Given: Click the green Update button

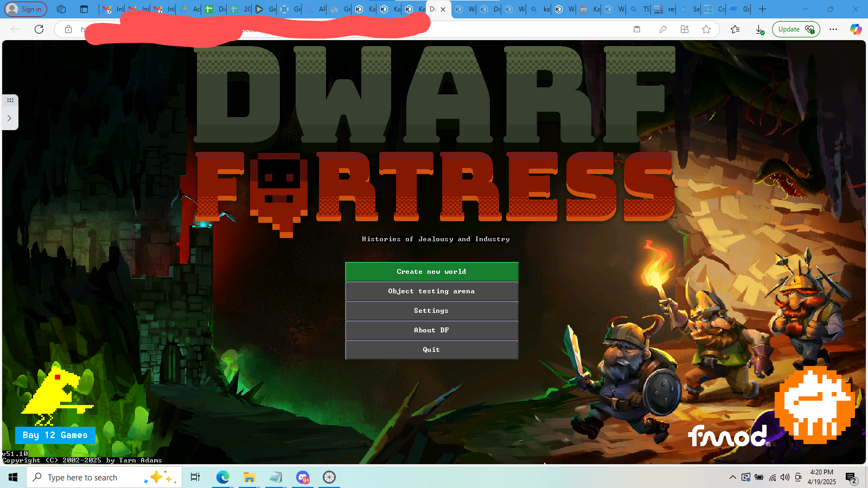Looking at the screenshot, I should point(796,29).
